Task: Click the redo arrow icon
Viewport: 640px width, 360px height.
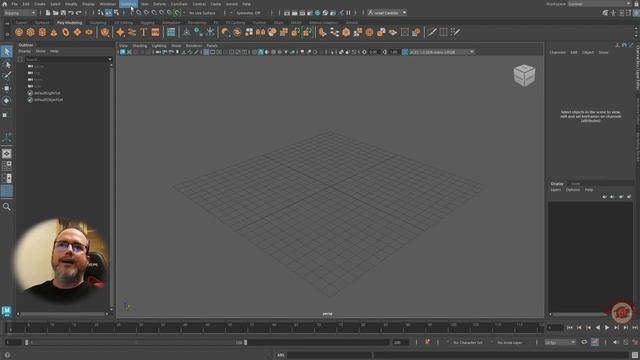Action: point(79,13)
